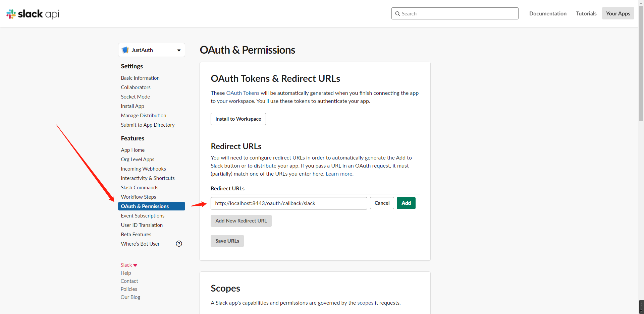Click the JustAuth app icon
This screenshot has width=644, height=314.
[125, 50]
